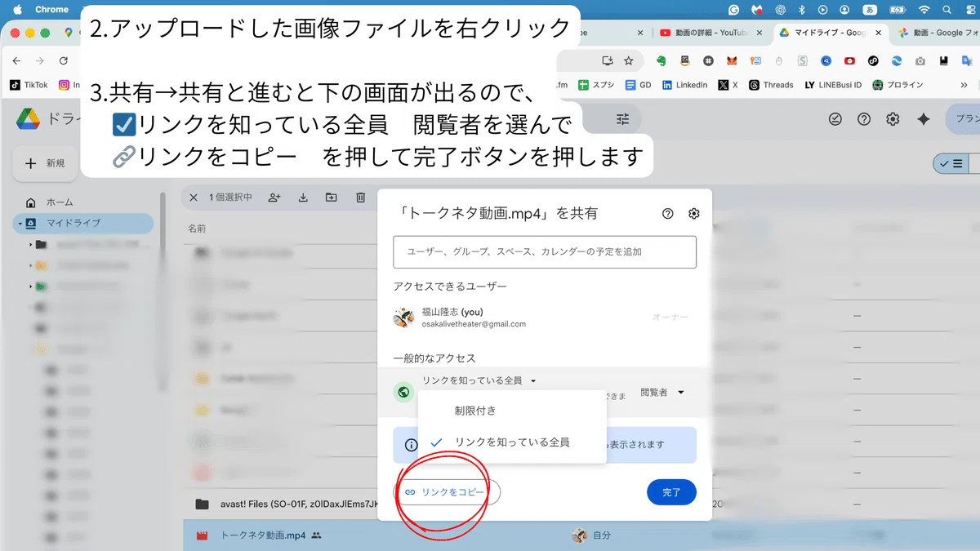Click the trash icon in selection toolbar
This screenshot has width=980, height=551.
coord(360,198)
